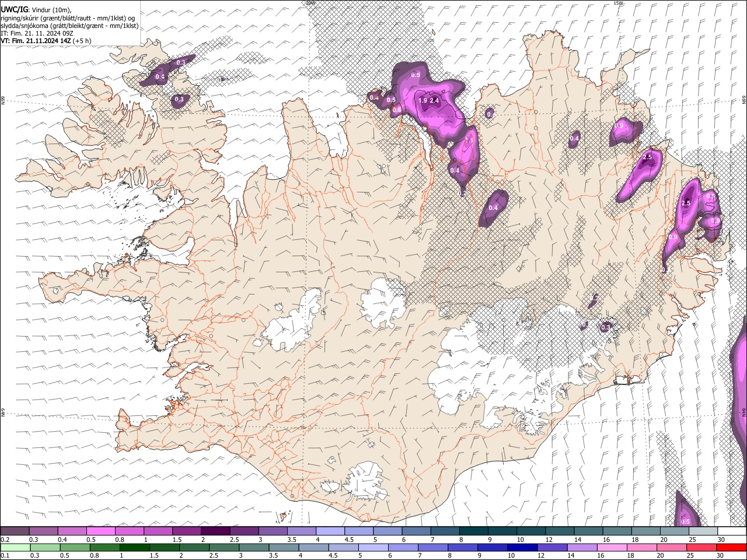Click the 1.9 precipitation value on the map

pos(423,101)
